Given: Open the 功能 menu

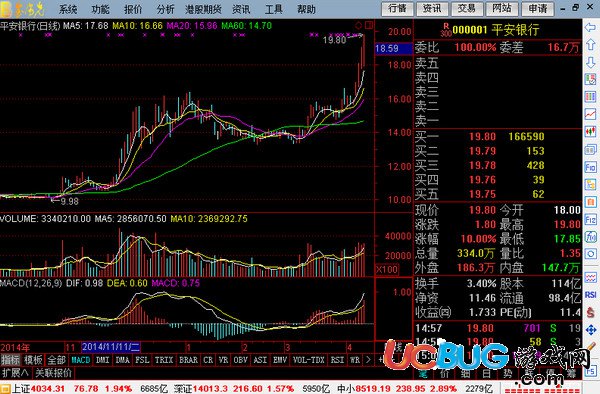Looking at the screenshot, I should tap(100, 9).
